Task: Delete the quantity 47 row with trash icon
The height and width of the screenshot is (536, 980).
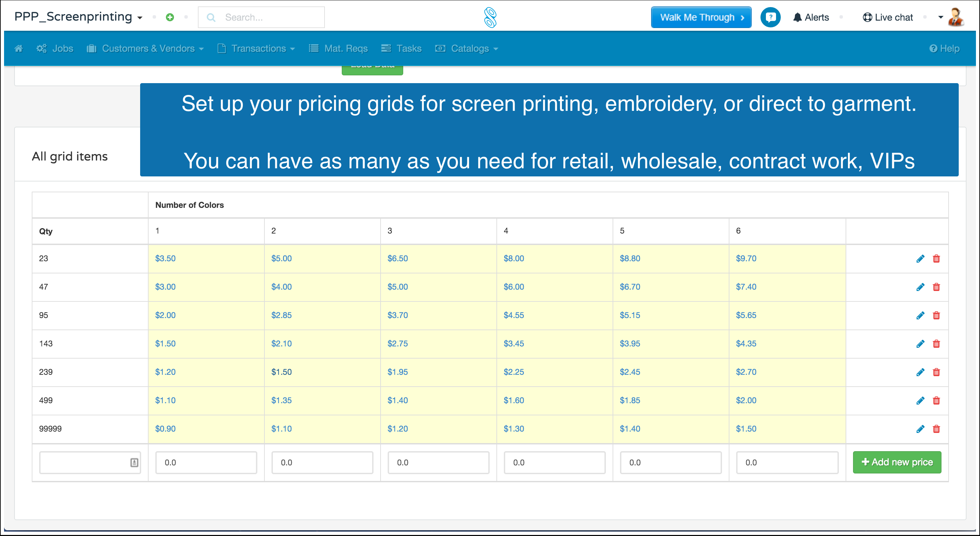Action: tap(936, 287)
